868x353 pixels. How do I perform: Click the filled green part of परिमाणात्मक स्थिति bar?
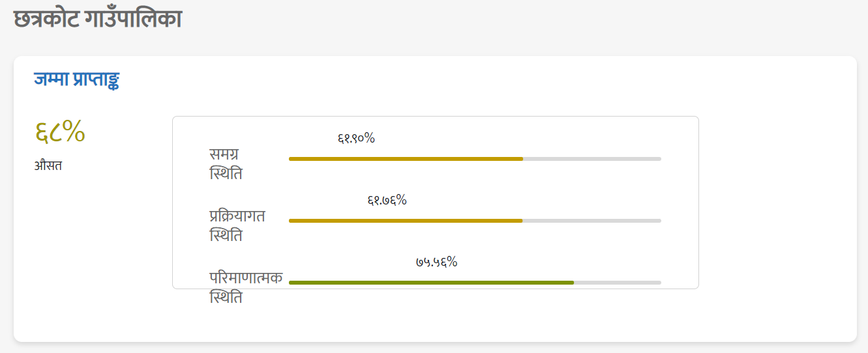pyautogui.click(x=431, y=283)
